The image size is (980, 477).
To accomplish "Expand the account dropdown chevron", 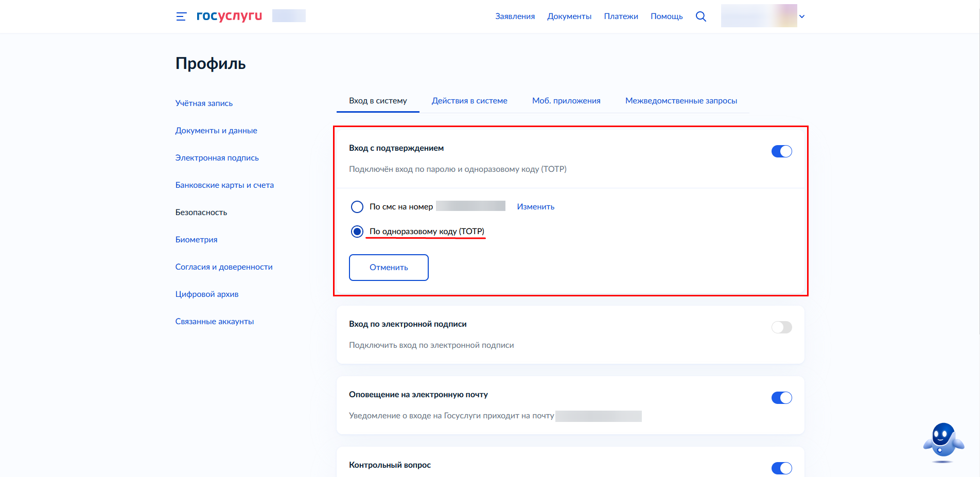I will (801, 16).
